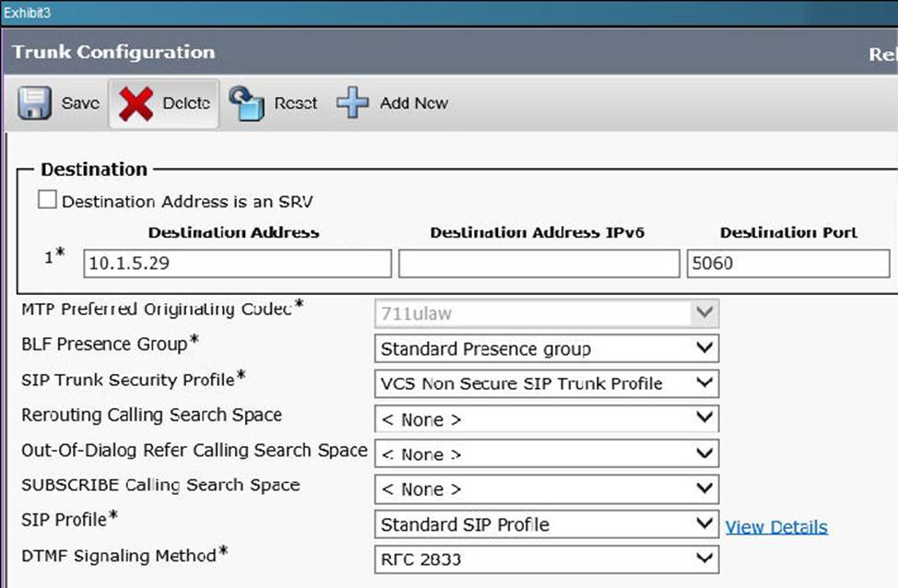
Task: Expand SUBSCRIBE Calling Search Space dropdown
Action: 546,489
